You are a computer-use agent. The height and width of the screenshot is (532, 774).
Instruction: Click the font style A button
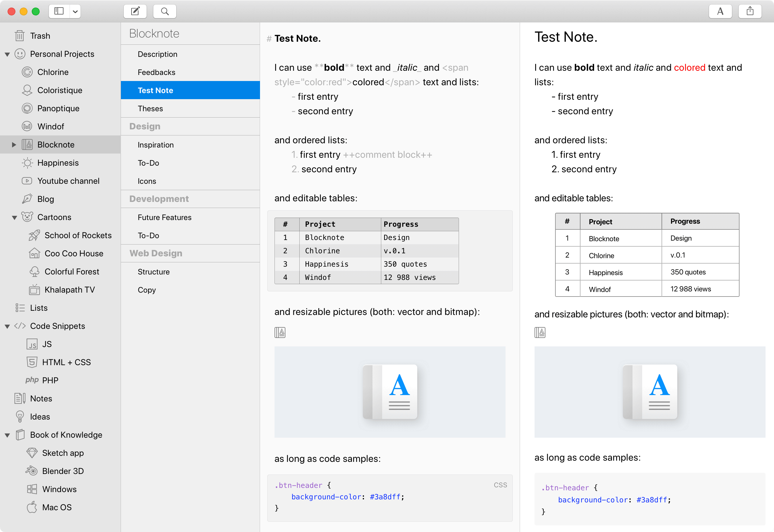coord(720,11)
